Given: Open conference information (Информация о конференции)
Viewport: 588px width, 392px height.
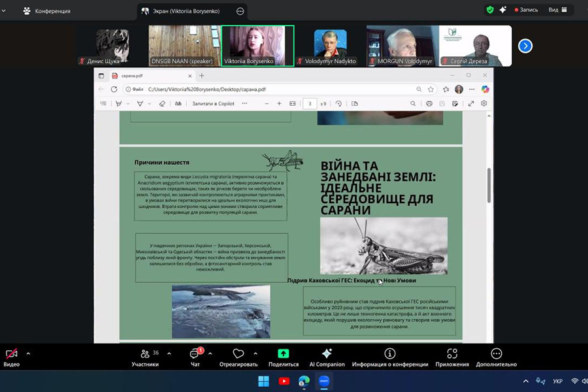Looking at the screenshot, I should pyautogui.click(x=389, y=353).
